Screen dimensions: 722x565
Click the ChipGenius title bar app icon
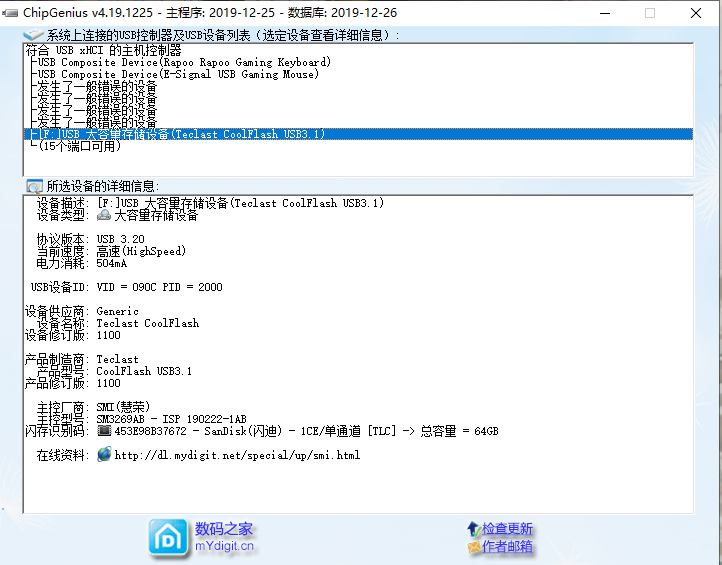10,13
